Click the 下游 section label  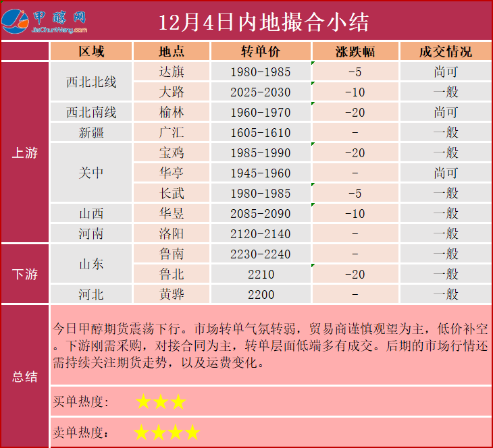[25, 274]
